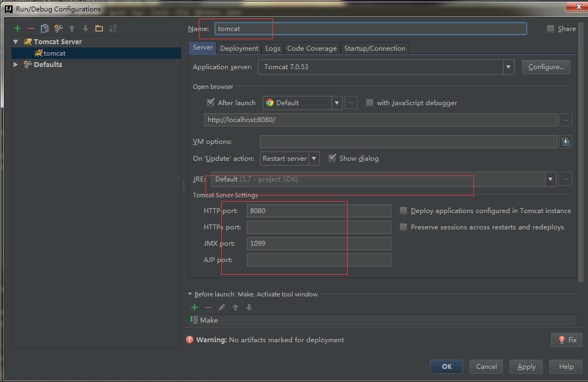Click VM options input field
Viewport: 588px width, 382px height.
click(408, 142)
